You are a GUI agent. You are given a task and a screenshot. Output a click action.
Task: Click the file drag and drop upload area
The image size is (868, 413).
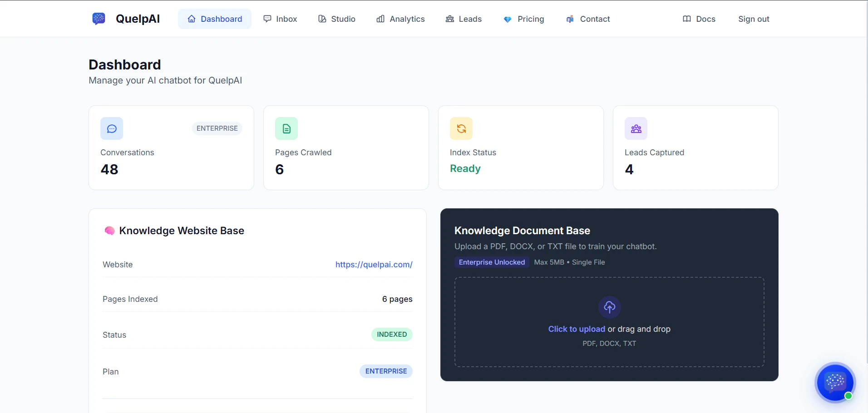click(x=609, y=322)
